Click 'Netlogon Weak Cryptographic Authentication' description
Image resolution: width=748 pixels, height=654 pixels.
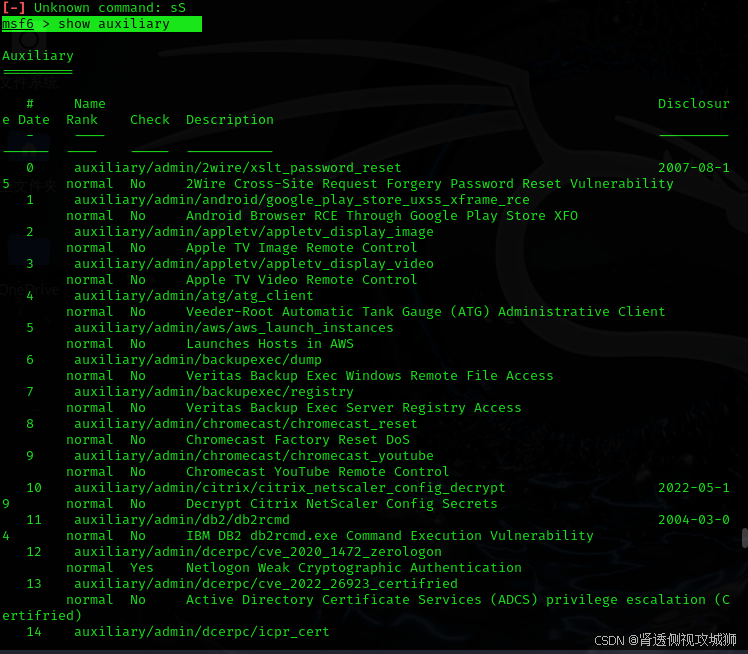click(353, 568)
